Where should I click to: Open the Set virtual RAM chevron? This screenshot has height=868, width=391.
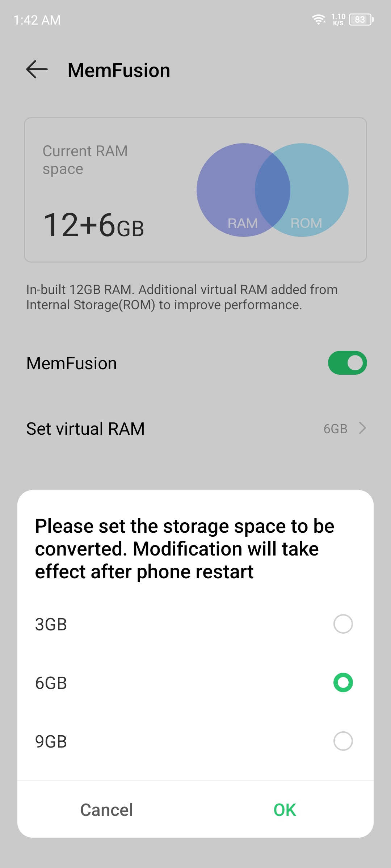coord(362,428)
